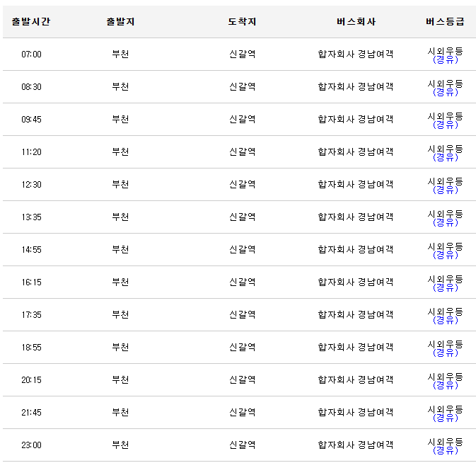Click 합자회사 경남여객 in the 08:30 row
The height and width of the screenshot is (463, 476).
click(x=356, y=86)
